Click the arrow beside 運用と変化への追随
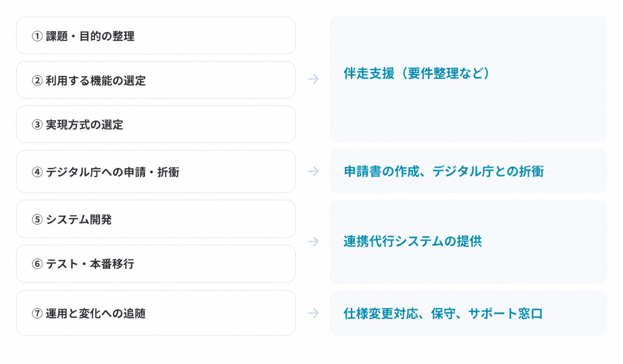623x364 pixels. [314, 313]
